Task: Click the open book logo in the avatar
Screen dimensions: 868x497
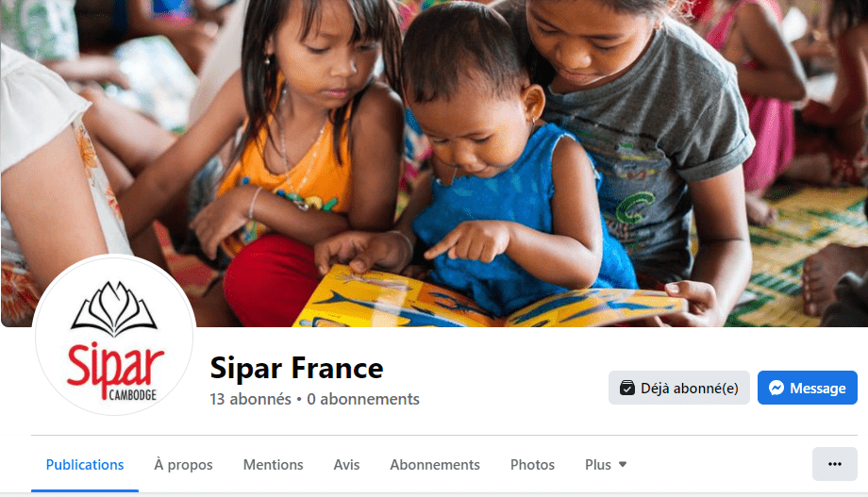Action: [x=114, y=308]
